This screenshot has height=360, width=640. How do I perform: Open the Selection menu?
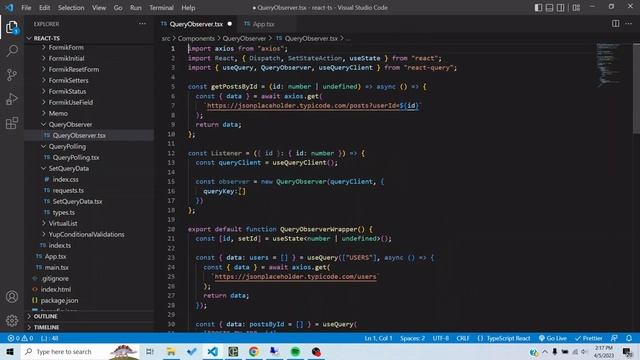pos(71,8)
